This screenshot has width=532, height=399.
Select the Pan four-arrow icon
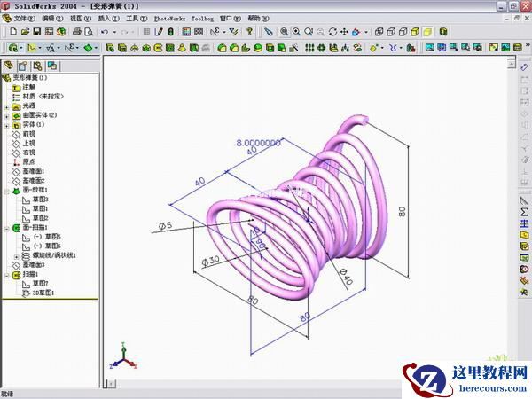[344, 32]
